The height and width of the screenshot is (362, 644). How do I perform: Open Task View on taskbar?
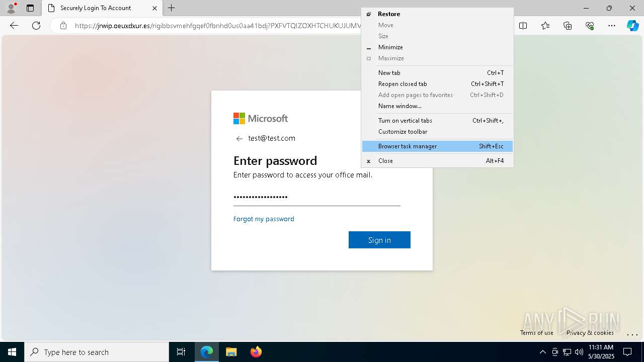pos(181,352)
